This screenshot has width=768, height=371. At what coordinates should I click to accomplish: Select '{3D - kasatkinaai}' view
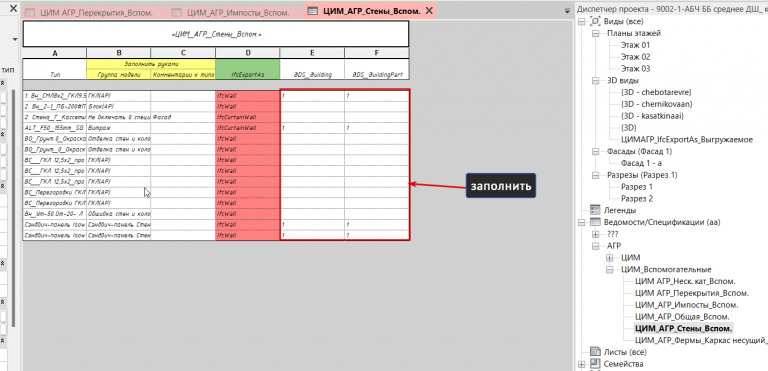651,116
